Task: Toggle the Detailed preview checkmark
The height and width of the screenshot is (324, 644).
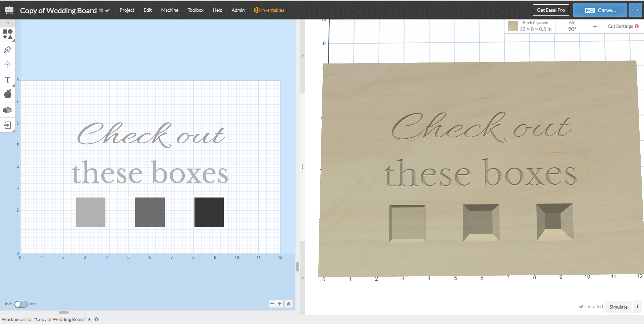Action: tap(591, 307)
